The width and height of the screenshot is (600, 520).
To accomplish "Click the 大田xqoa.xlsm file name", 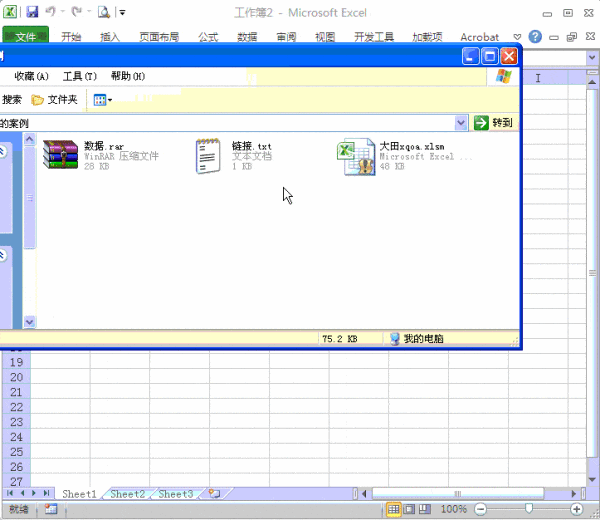I will (412, 146).
